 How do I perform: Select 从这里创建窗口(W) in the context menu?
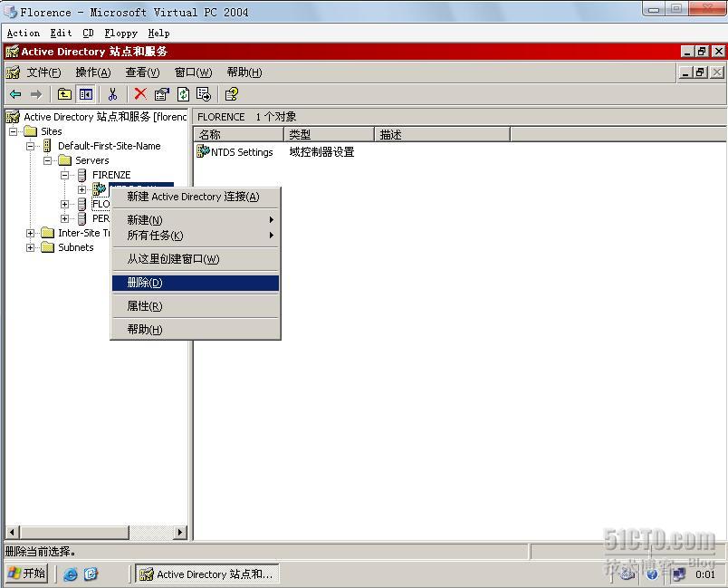[196, 259]
